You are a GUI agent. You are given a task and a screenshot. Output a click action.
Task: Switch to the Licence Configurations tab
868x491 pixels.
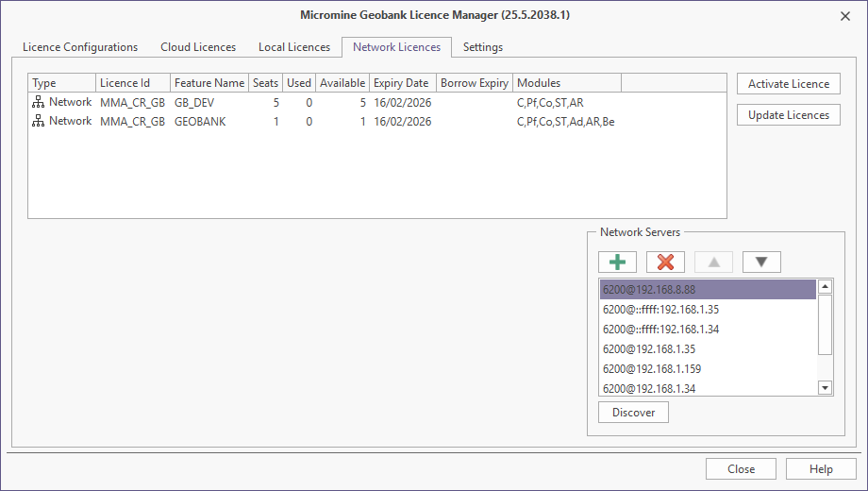[80, 47]
